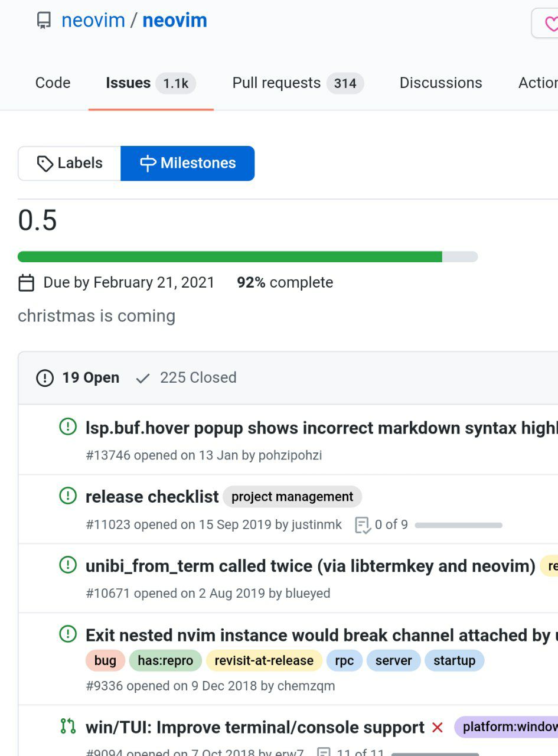Open the Actions tab
The height and width of the screenshot is (756, 558).
538,83
